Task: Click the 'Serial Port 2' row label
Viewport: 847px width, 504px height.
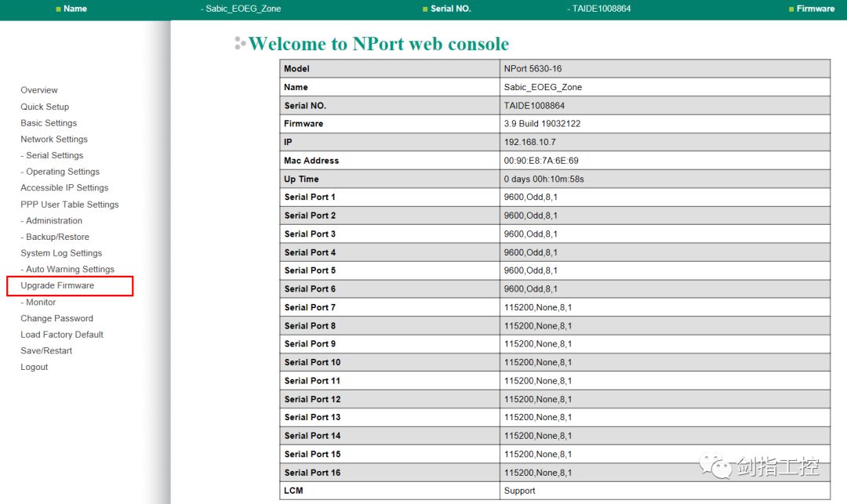Action: pyautogui.click(x=310, y=216)
